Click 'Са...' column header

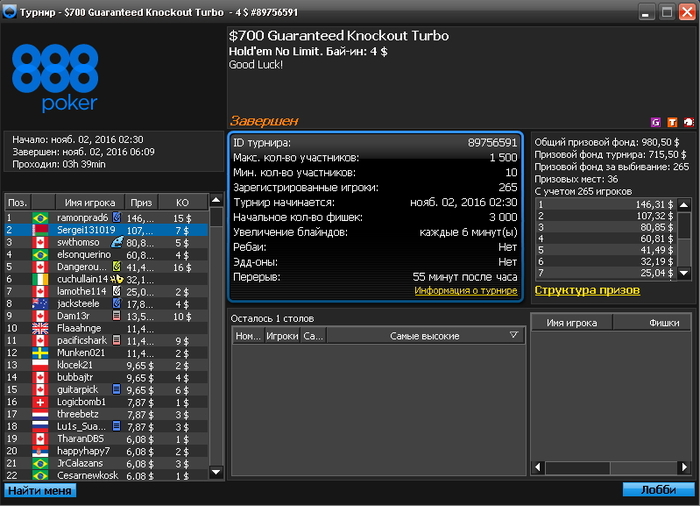[313, 336]
